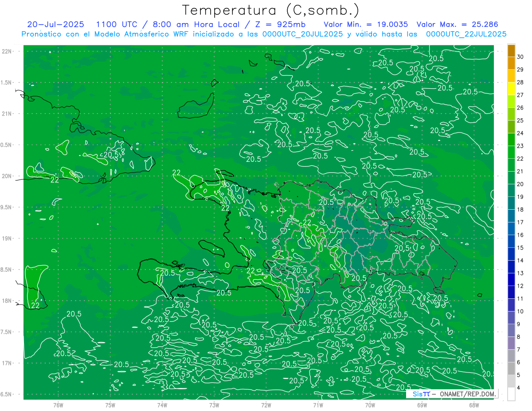Click the color scale label "29"
This screenshot has height=411, width=532.
pos(520,70)
